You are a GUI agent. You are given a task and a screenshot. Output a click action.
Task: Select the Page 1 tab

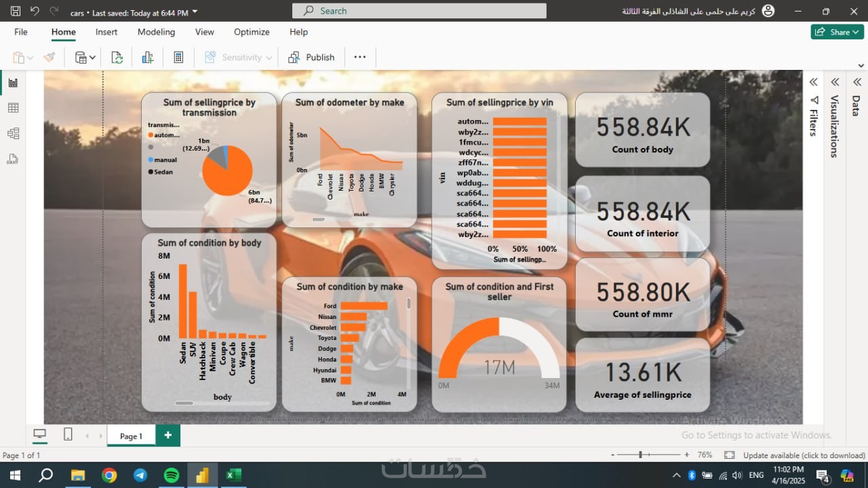tap(131, 436)
